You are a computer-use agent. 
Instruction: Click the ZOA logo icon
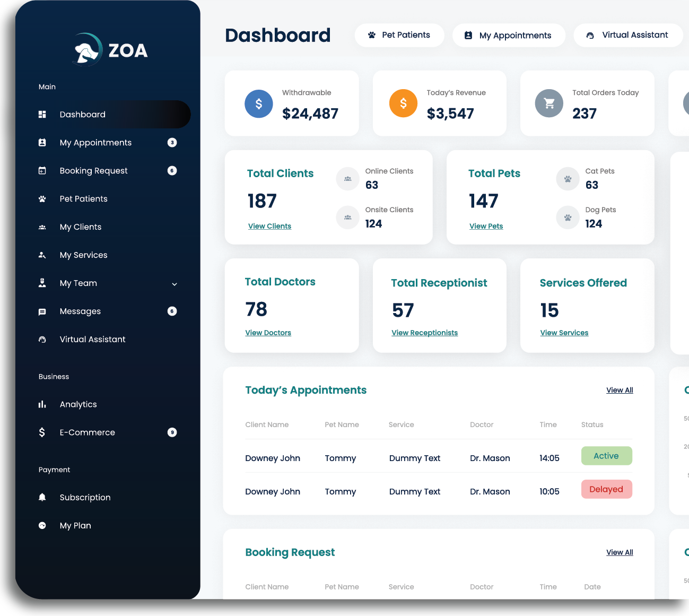88,50
